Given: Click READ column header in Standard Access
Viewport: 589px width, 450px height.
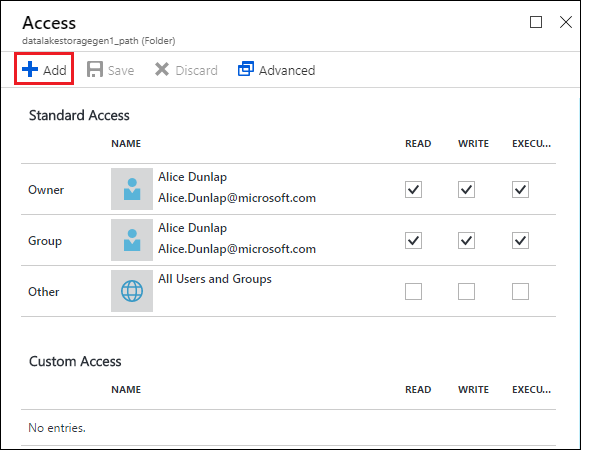Looking at the screenshot, I should [x=418, y=143].
